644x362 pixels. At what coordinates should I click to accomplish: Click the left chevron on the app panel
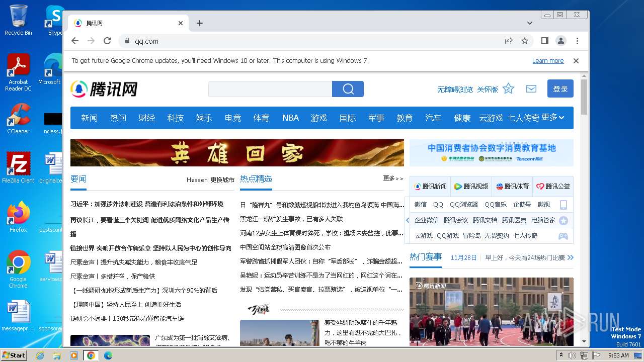click(x=408, y=220)
